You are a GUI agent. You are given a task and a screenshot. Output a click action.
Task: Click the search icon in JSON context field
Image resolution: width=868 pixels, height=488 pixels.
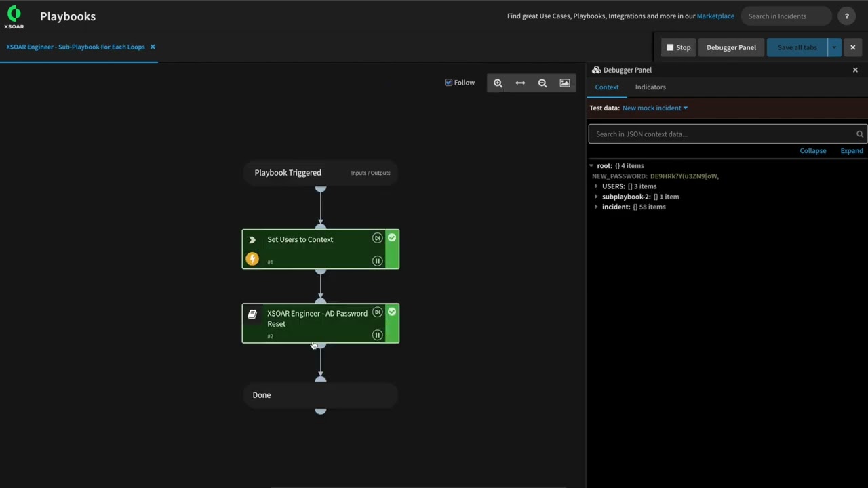pos(860,134)
